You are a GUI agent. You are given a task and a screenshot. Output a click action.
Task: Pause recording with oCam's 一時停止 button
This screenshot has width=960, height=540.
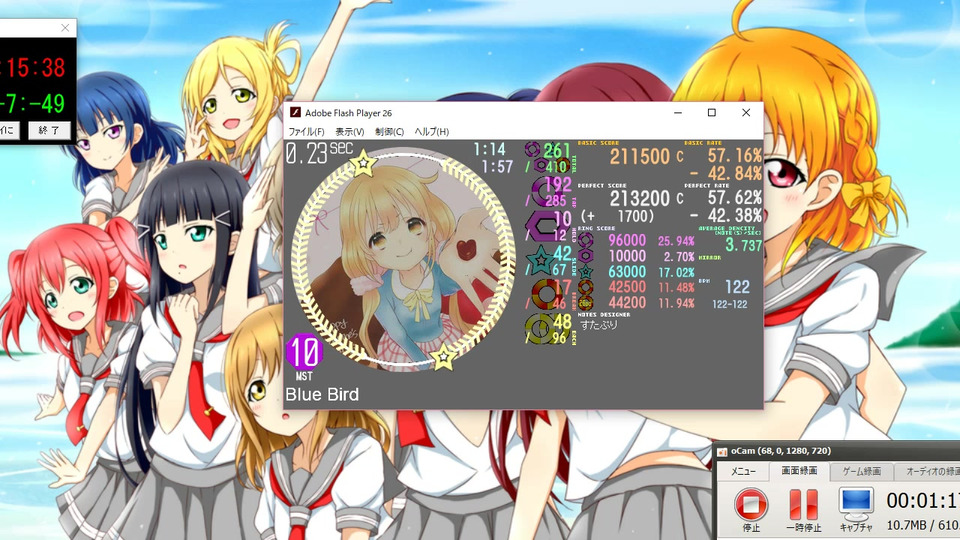(803, 509)
